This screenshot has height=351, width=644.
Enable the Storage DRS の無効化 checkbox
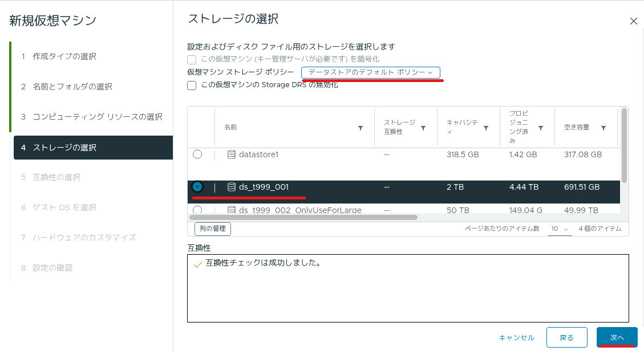pyautogui.click(x=192, y=85)
